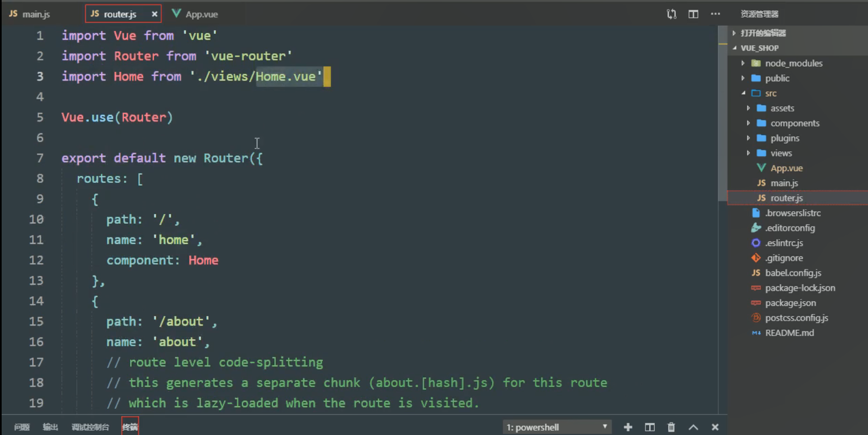Image resolution: width=868 pixels, height=435 pixels.
Task: Switch to the main.js tab
Action: 30,14
